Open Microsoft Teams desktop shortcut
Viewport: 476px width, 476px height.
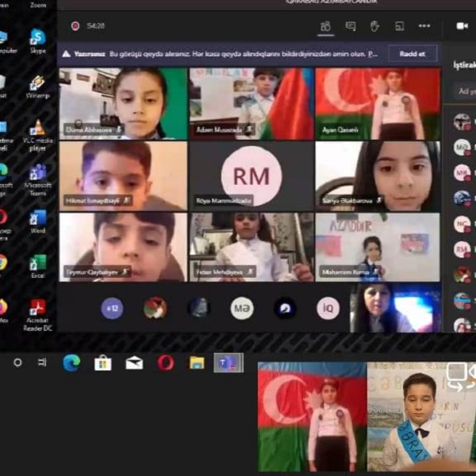37,180
